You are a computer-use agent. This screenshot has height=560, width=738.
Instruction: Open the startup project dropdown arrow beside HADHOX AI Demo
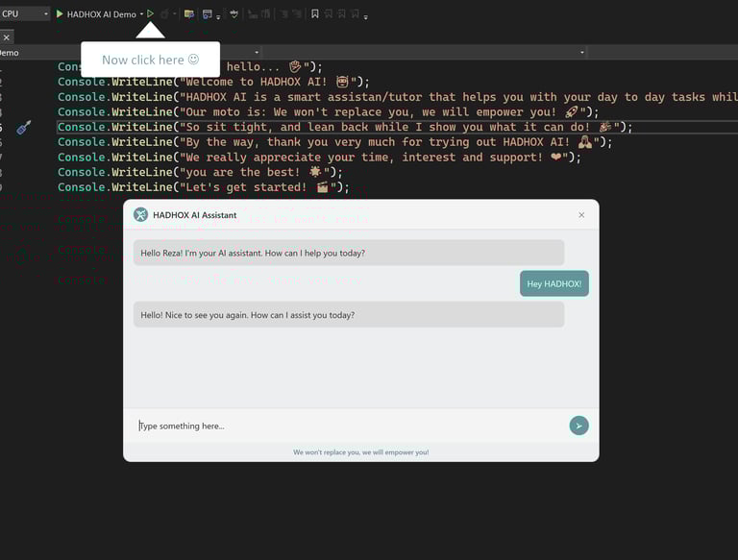[141, 14]
